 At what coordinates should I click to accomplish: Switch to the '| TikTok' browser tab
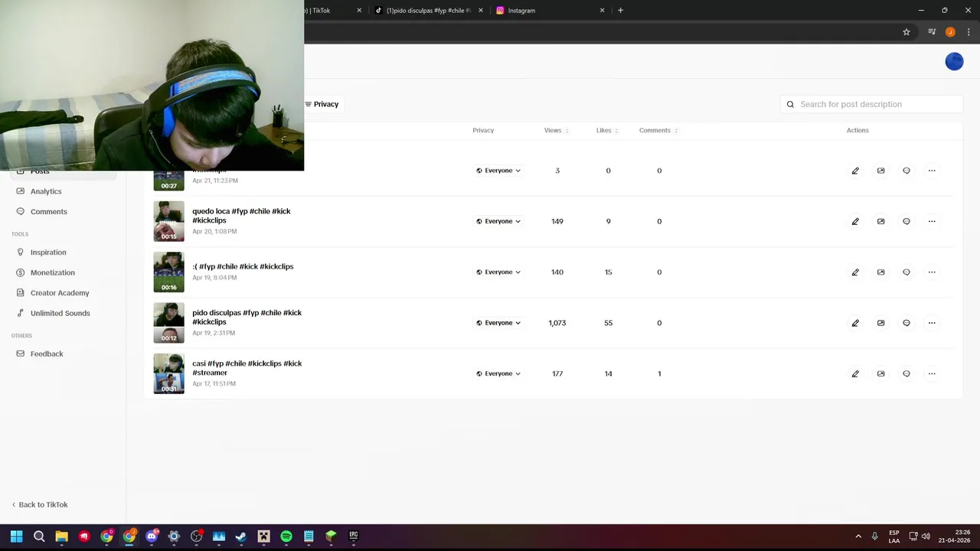(x=329, y=11)
